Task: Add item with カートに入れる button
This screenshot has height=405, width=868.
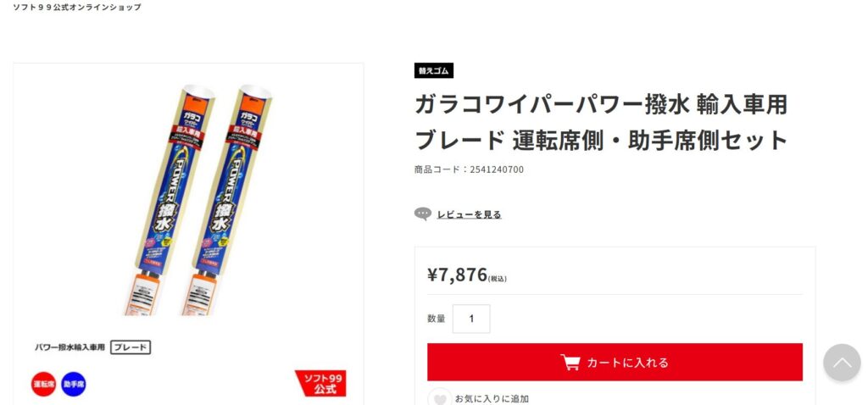Action: tap(615, 363)
